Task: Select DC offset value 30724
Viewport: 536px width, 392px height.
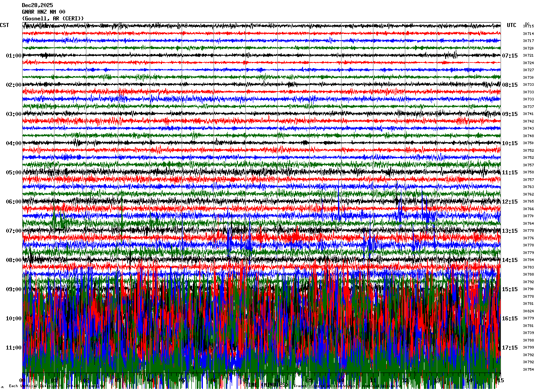Action: coord(528,63)
